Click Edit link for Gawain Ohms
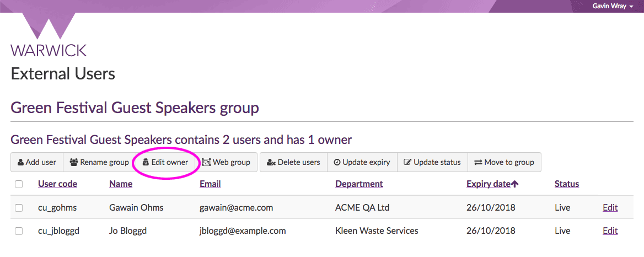The image size is (644, 257). (x=610, y=208)
